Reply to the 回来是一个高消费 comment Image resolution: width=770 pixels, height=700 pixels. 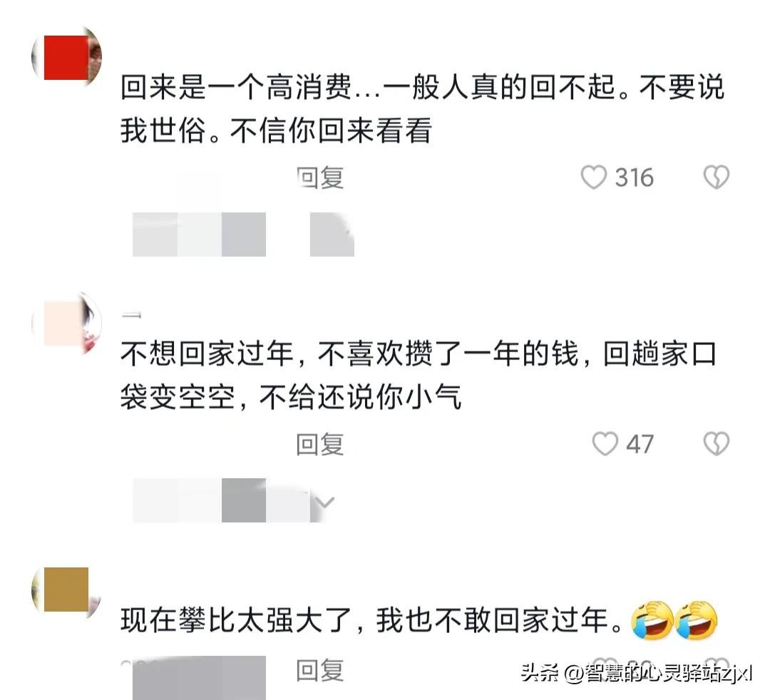click(320, 177)
